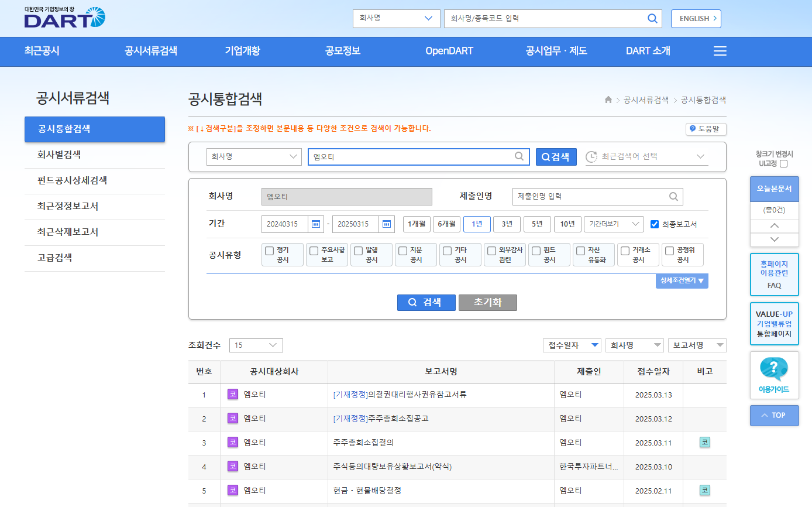Click the KOSDAQ badge icon in row 5

coord(233,491)
